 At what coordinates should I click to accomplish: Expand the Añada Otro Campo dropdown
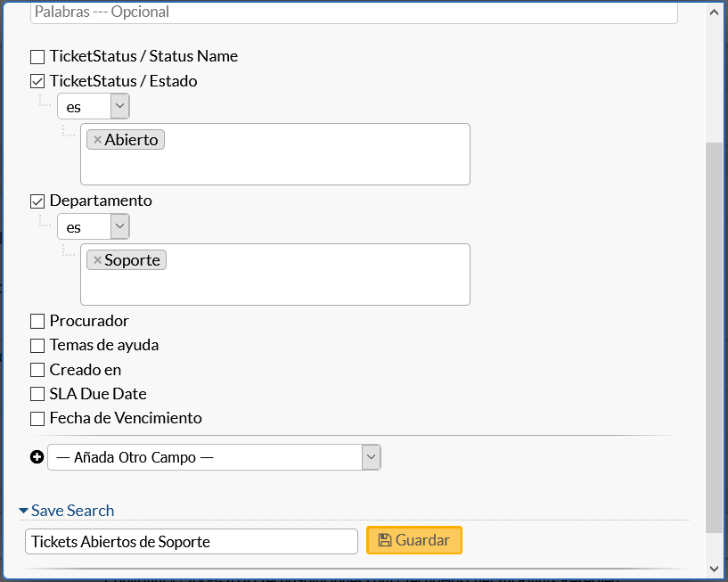click(x=214, y=457)
